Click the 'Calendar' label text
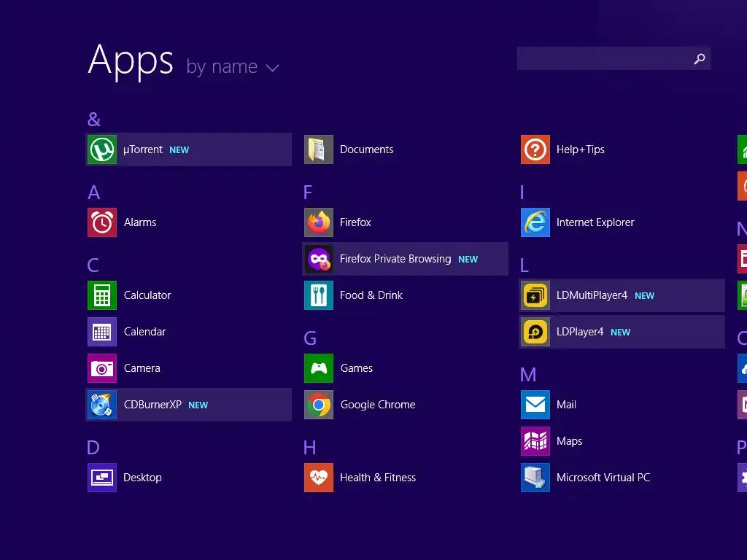The width and height of the screenshot is (747, 560). point(145,332)
